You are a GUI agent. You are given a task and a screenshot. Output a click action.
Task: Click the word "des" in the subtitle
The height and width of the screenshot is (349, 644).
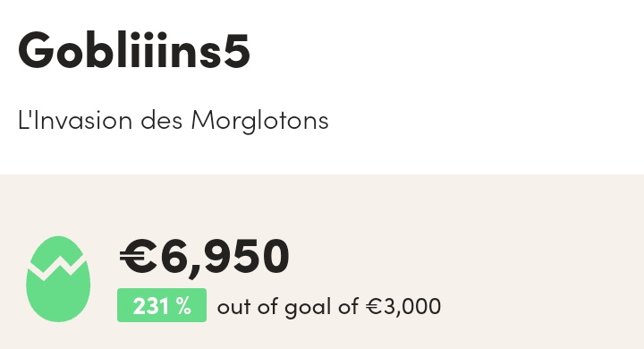pos(161,120)
